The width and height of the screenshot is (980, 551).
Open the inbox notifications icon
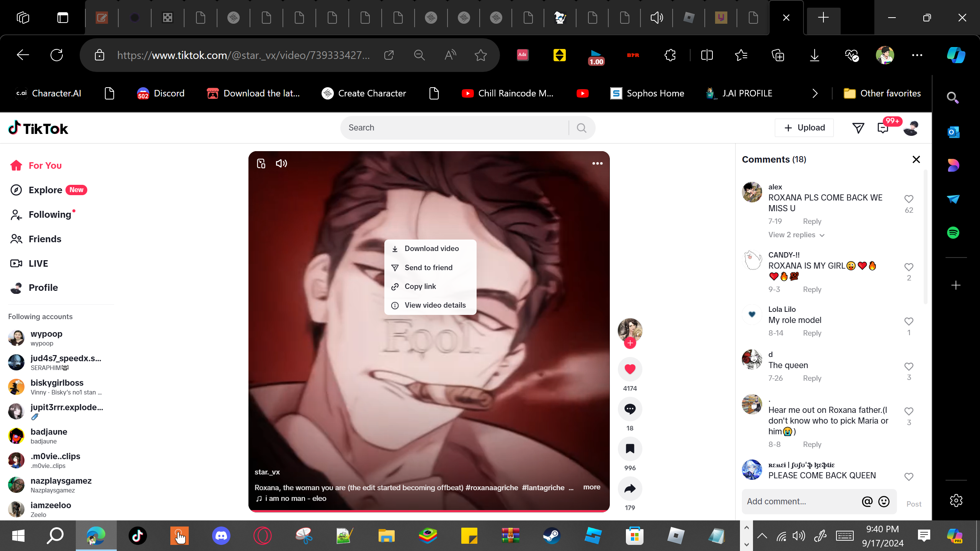883,128
